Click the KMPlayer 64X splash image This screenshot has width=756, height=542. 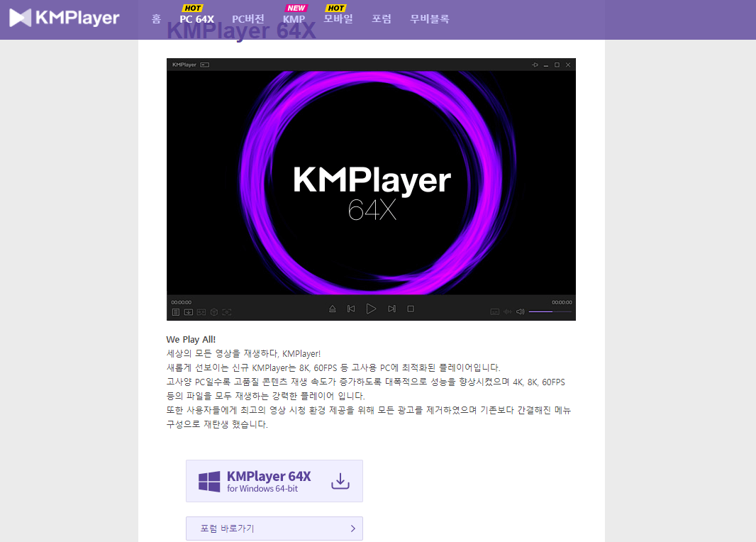(x=371, y=183)
